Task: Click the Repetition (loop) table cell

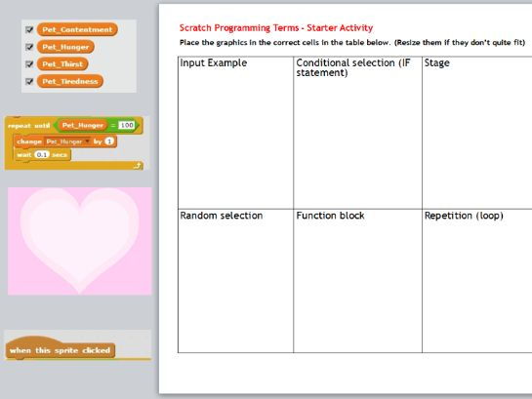Action: (x=477, y=281)
